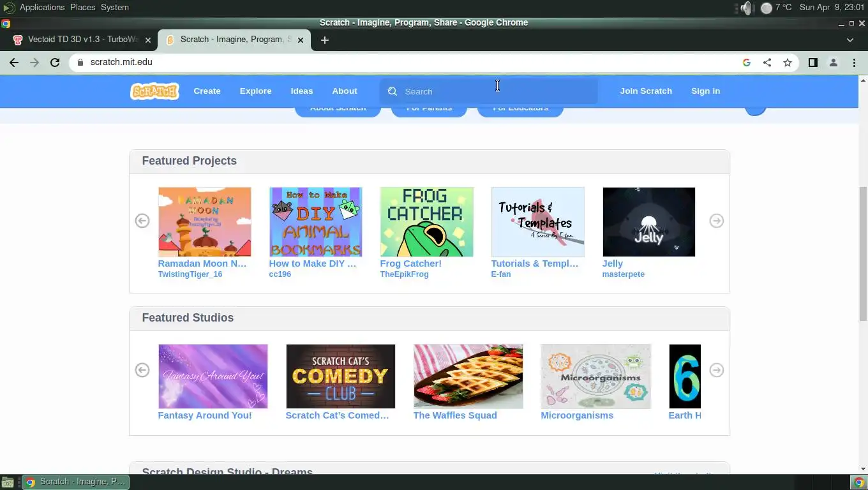The width and height of the screenshot is (868, 490).
Task: Open the Explore page
Action: (x=256, y=91)
